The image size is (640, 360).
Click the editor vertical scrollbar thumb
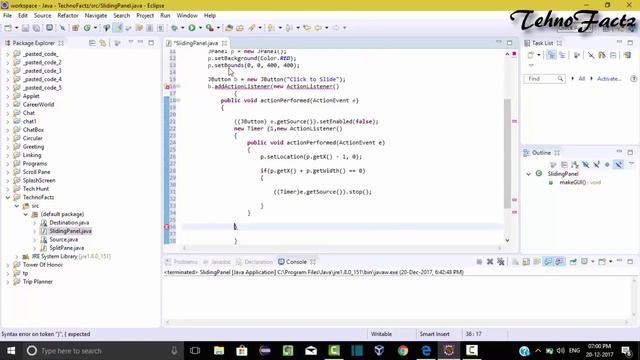[x=507, y=153]
